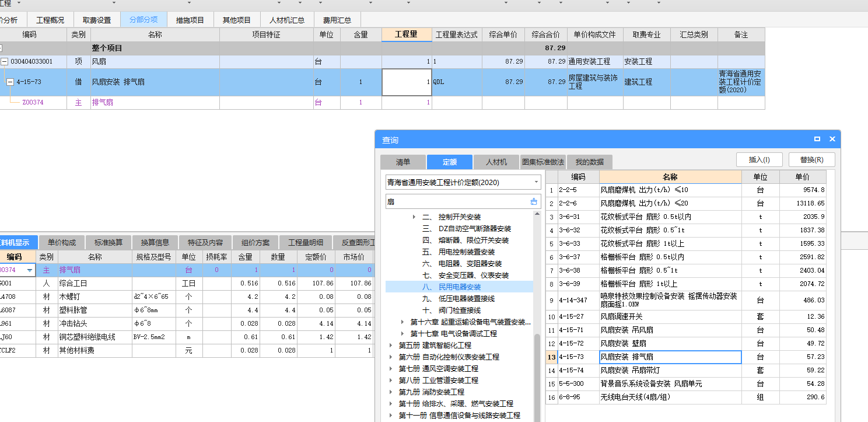Go to the 费用汇总 tab
The height and width of the screenshot is (422, 868).
(337, 20)
